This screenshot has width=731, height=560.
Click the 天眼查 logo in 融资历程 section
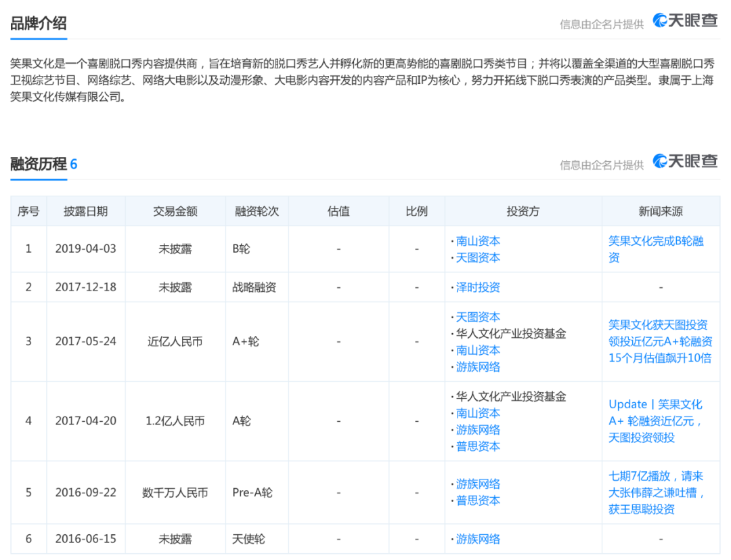685,161
